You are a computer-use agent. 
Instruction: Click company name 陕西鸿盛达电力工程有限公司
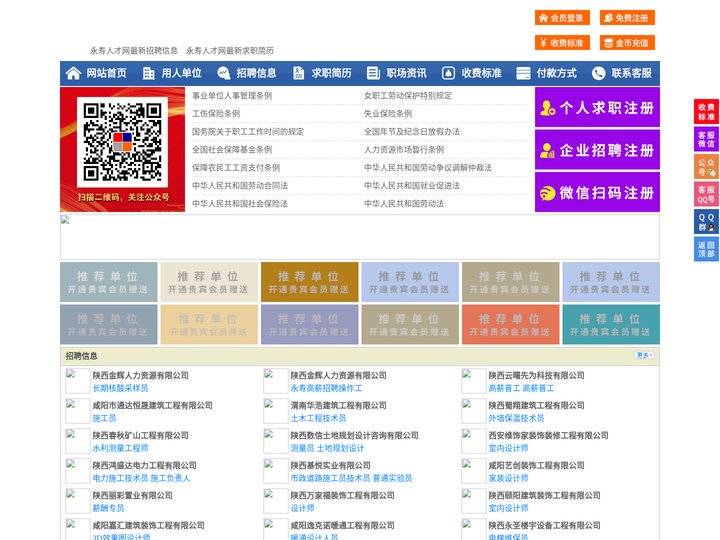(144, 465)
